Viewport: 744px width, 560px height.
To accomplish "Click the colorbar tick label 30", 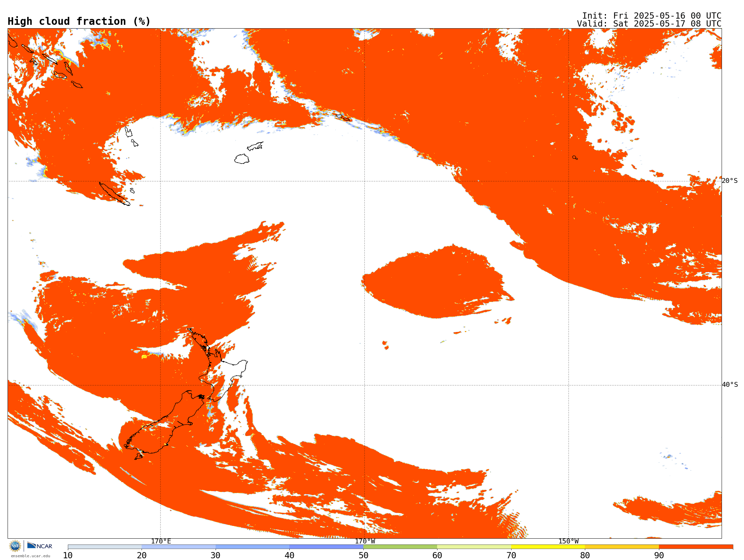I will pyautogui.click(x=216, y=556).
